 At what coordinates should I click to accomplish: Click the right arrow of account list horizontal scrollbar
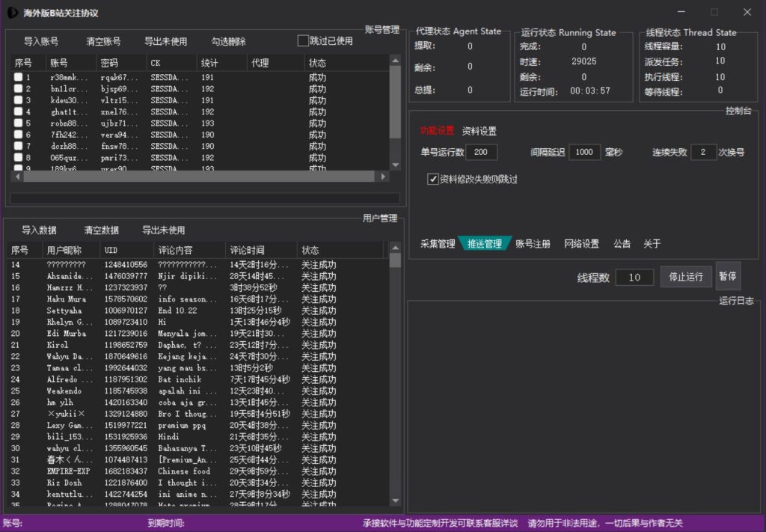(x=383, y=177)
